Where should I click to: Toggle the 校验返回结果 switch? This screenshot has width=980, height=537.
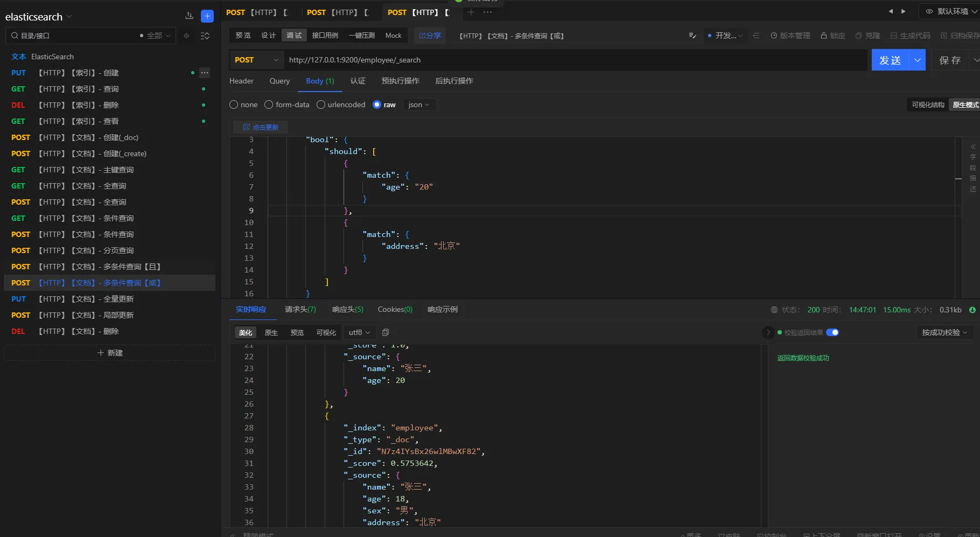click(x=832, y=332)
